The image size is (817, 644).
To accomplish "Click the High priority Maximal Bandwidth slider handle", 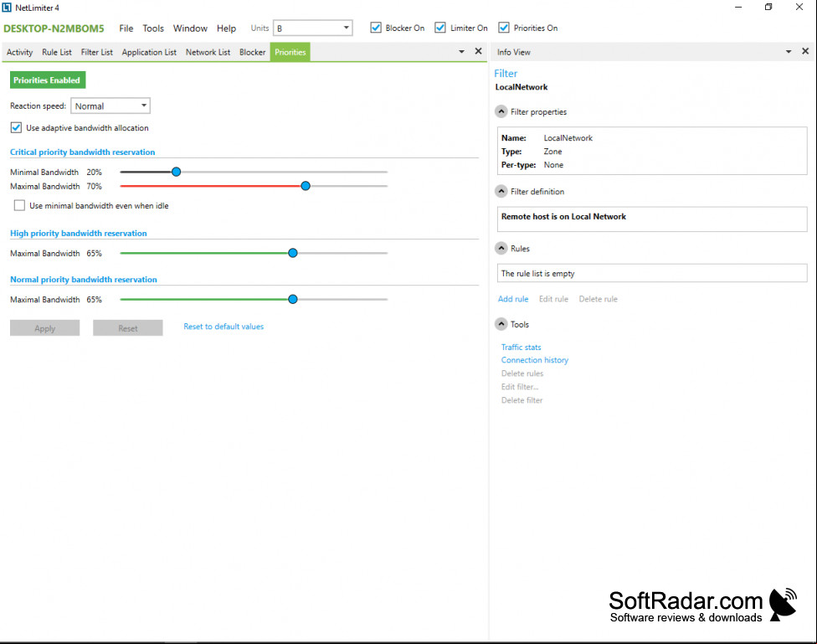I will point(293,253).
